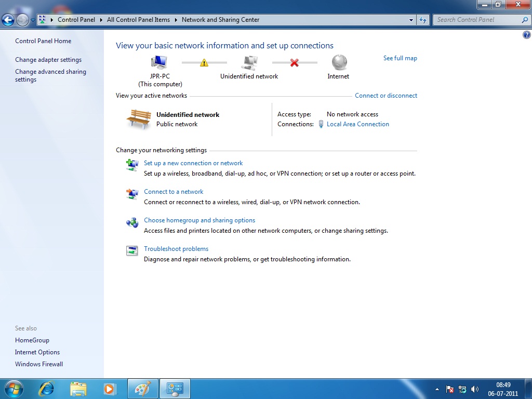
Task: Click Connect or disconnect link
Action: 386,96
